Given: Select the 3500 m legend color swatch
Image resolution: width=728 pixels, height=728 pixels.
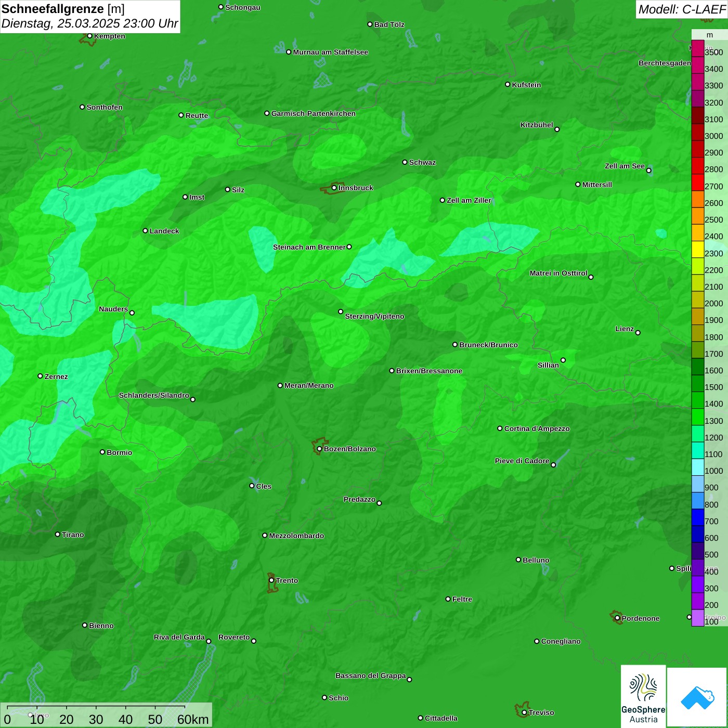Looking at the screenshot, I should pyautogui.click(x=697, y=48).
